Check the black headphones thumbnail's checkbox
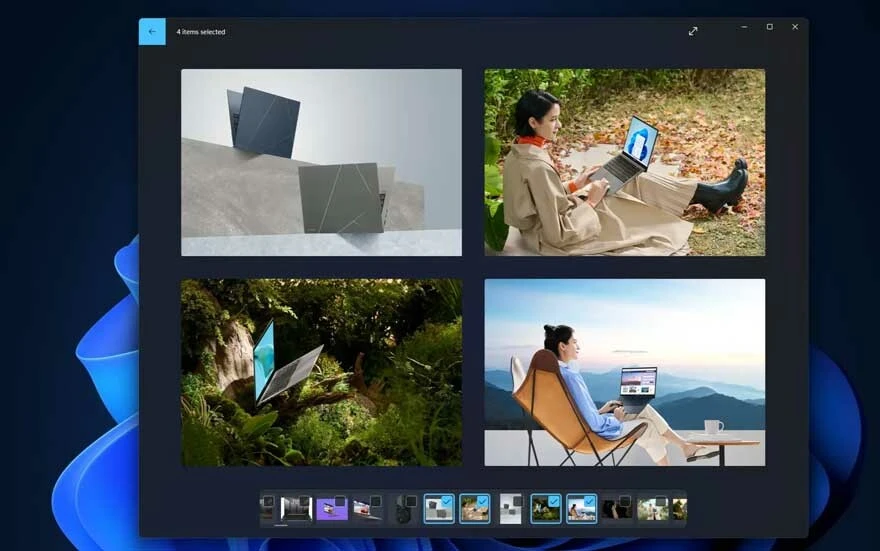 [411, 501]
